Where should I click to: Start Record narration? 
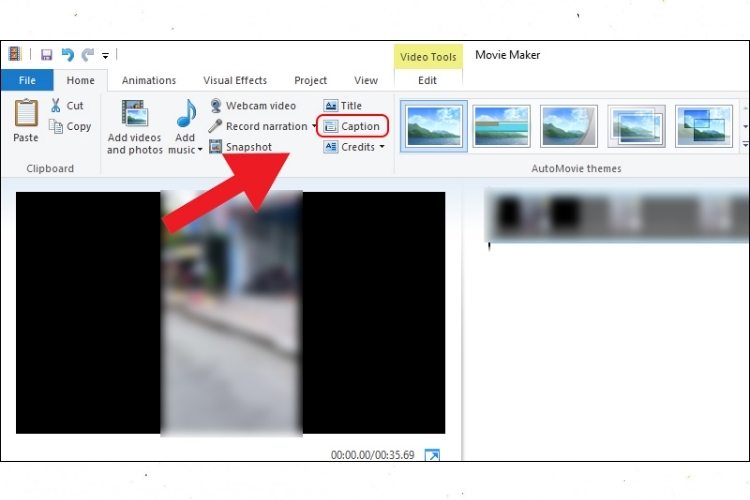259,126
